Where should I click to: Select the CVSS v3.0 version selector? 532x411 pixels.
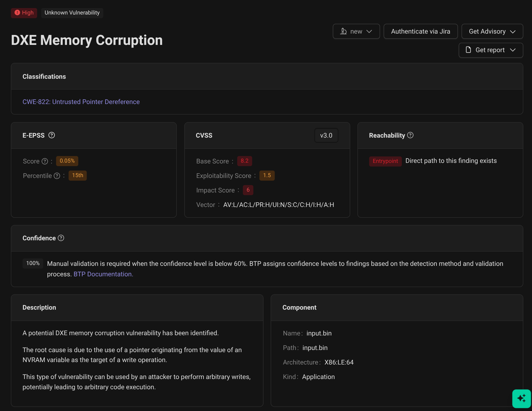click(326, 135)
